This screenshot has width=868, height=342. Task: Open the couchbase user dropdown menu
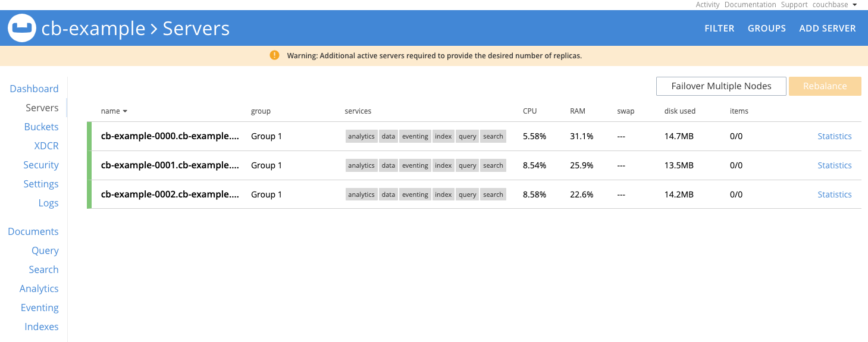pyautogui.click(x=835, y=5)
